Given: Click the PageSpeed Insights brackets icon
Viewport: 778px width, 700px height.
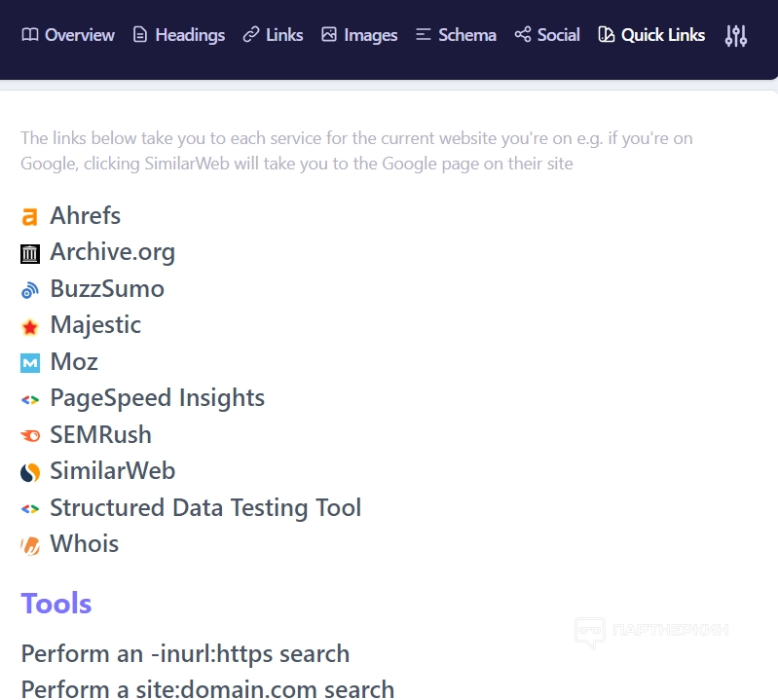Looking at the screenshot, I should pos(30,399).
